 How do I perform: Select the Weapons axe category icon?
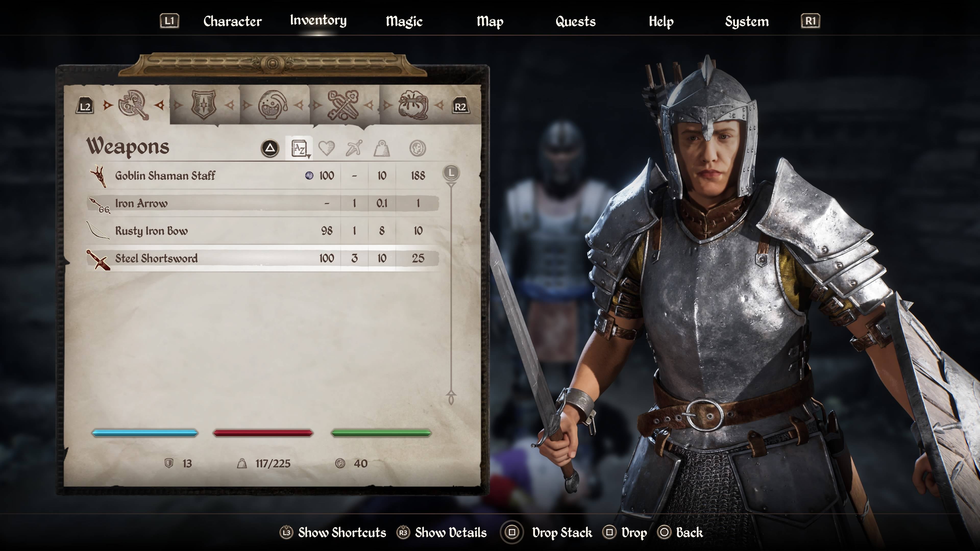[133, 105]
